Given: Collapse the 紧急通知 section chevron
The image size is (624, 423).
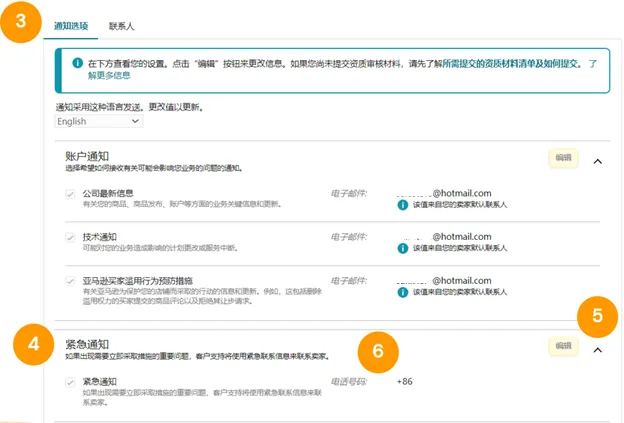Looking at the screenshot, I should pyautogui.click(x=597, y=350).
